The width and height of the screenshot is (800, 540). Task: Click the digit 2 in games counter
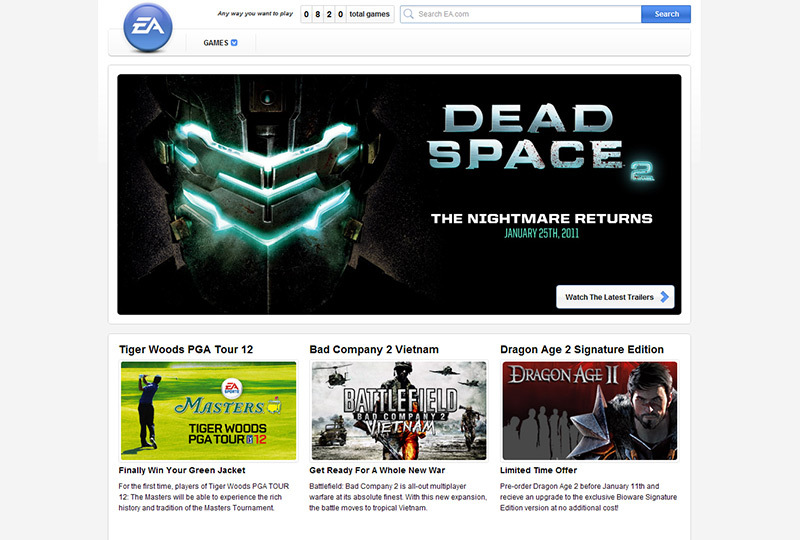coord(329,14)
